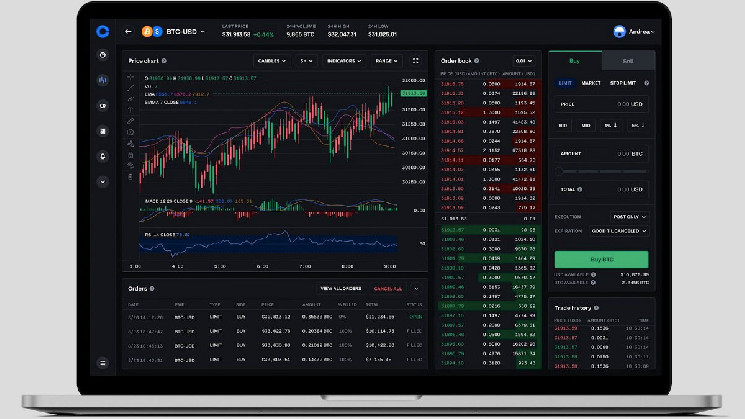This screenshot has width=745, height=419.
Task: Click View All Orders
Action: coord(341,288)
